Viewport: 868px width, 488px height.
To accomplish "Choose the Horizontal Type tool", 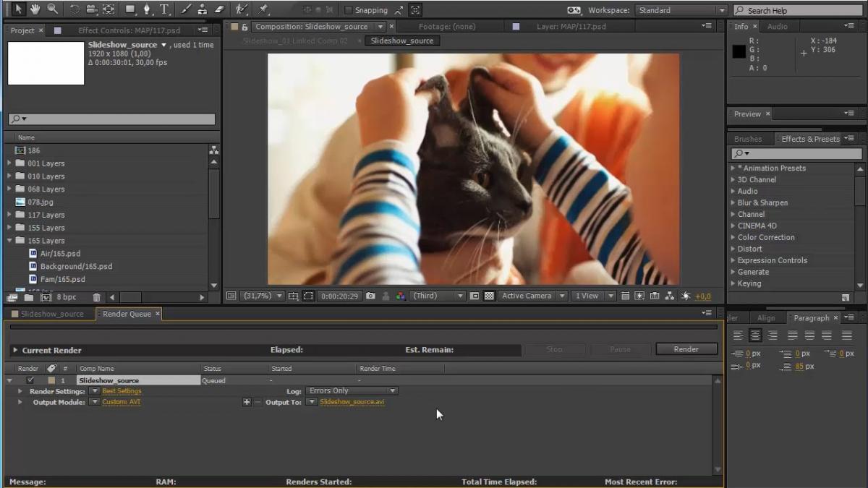I will tap(165, 9).
